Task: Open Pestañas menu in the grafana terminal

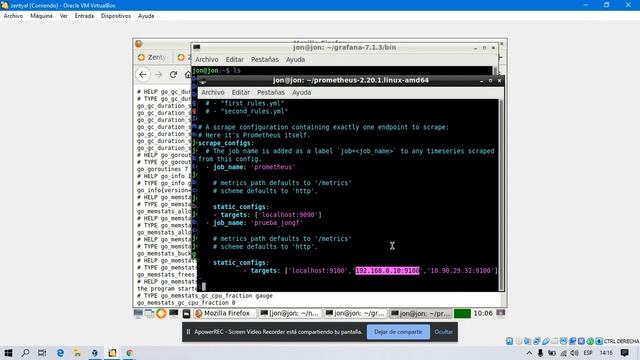Action: click(x=264, y=60)
